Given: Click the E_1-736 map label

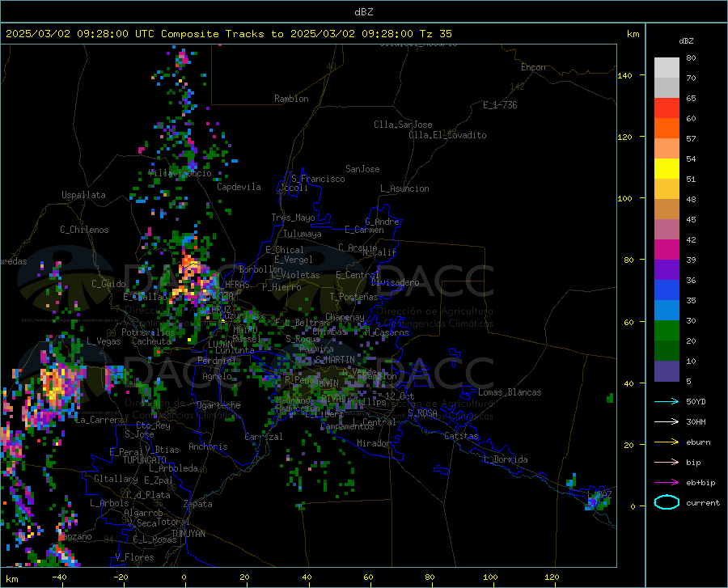Looking at the screenshot, I should pyautogui.click(x=500, y=105).
